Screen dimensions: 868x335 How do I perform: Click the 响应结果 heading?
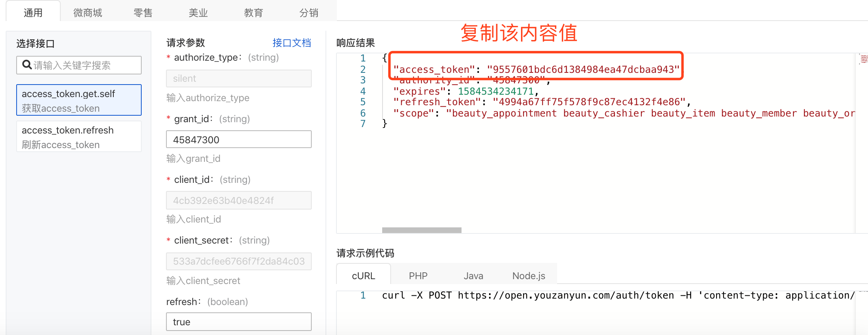coord(355,42)
